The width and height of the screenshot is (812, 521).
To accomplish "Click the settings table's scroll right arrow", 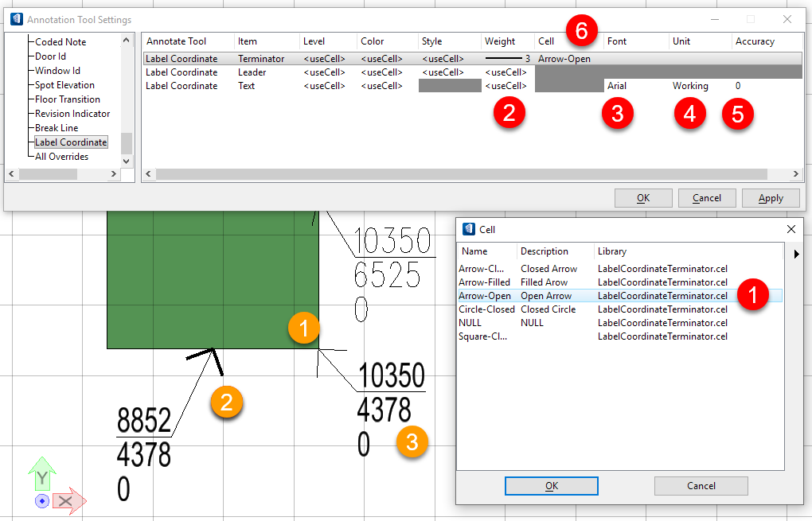I will click(796, 174).
